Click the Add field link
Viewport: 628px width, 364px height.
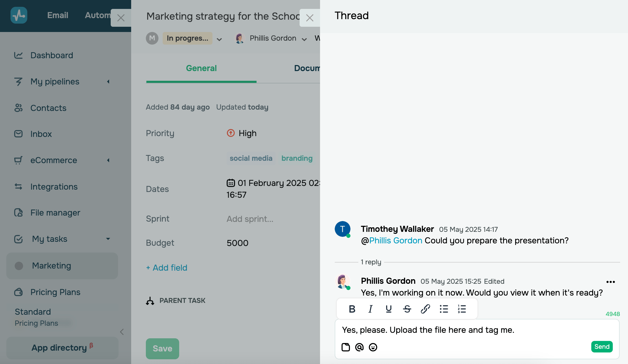tap(167, 268)
